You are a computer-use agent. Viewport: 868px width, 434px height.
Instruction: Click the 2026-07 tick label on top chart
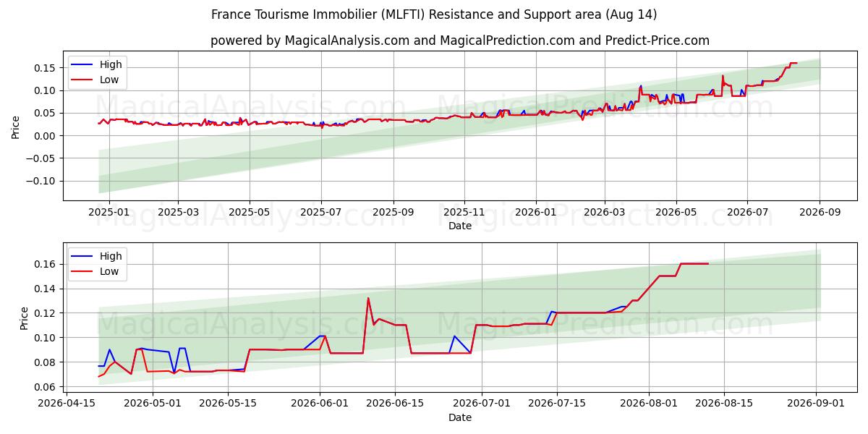point(748,213)
